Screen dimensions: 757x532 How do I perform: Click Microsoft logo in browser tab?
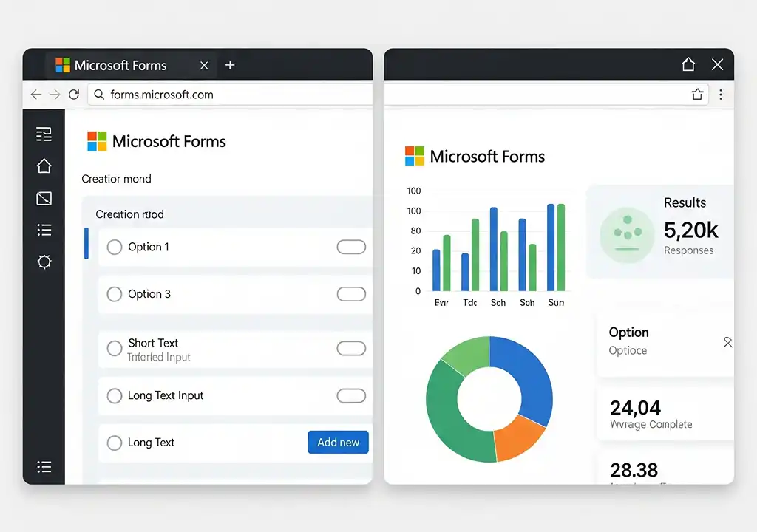coord(63,65)
